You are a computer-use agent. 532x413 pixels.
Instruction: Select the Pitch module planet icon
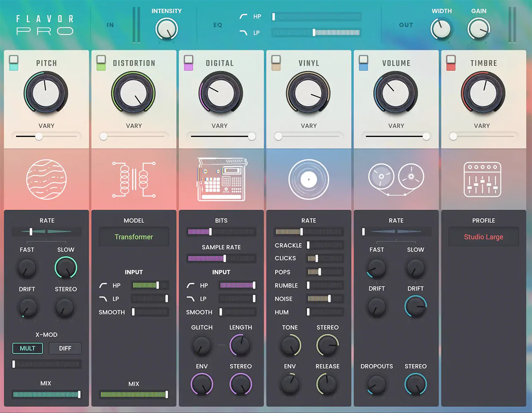point(46,179)
